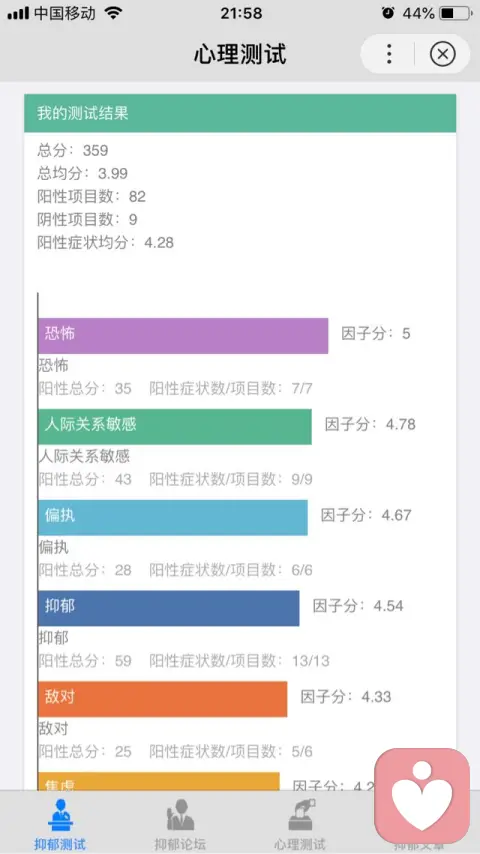Tap the 心理测试 ballot box icon
The height and width of the screenshot is (854, 480).
pos(301,815)
